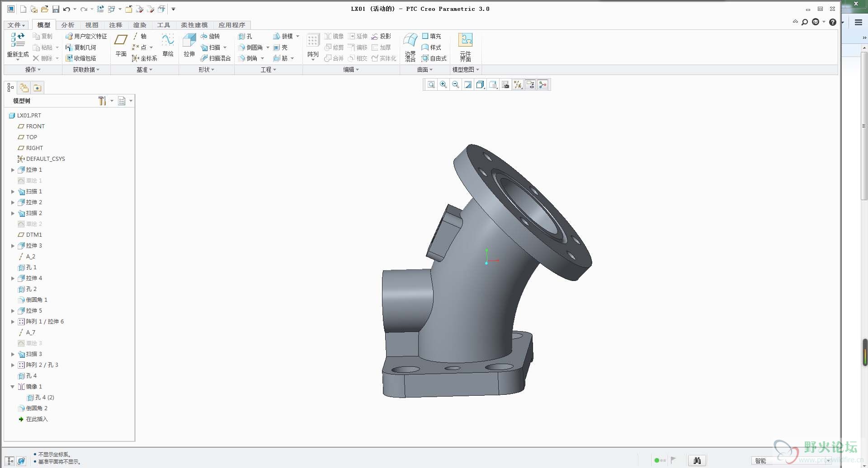This screenshot has height=468, width=868.
Task: Switch to Model Tree tab in navigator
Action: [x=10, y=88]
